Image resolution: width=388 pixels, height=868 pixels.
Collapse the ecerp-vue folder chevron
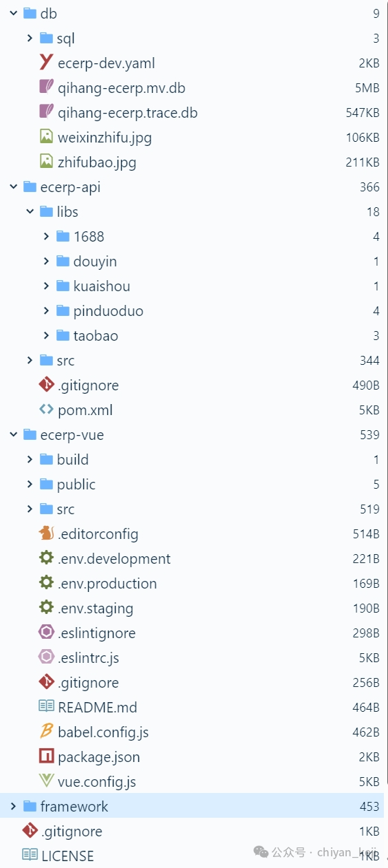[x=13, y=434]
